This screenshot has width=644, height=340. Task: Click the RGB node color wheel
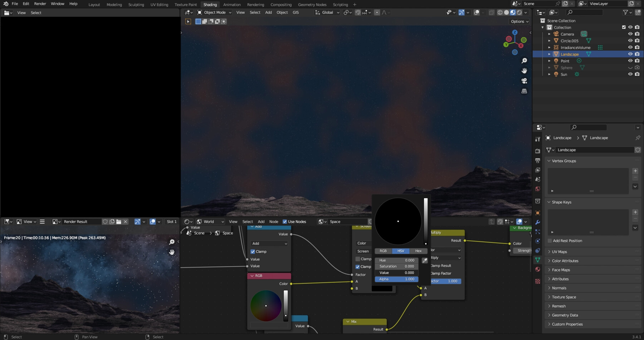[x=266, y=306]
